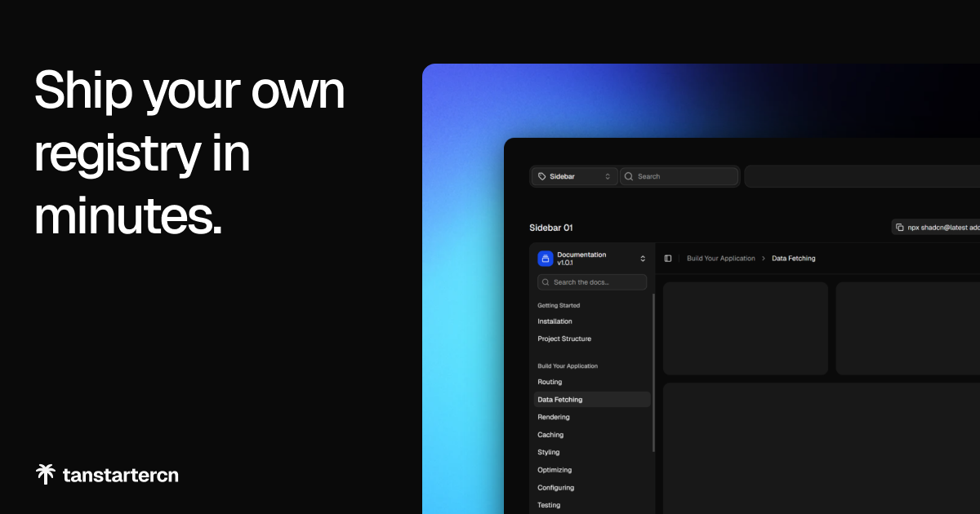Click the large lower placeholder panel
Viewport: 980px width, 514px height.
(x=822, y=448)
